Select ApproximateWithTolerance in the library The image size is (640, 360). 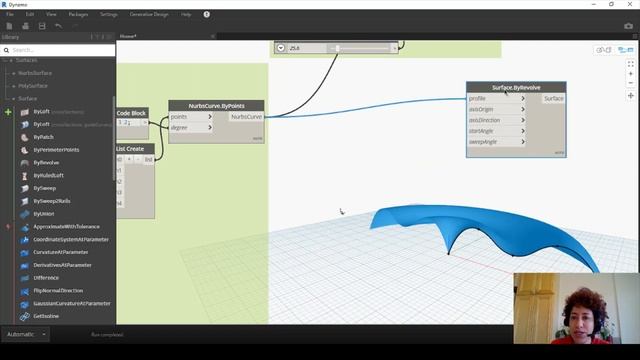66,227
